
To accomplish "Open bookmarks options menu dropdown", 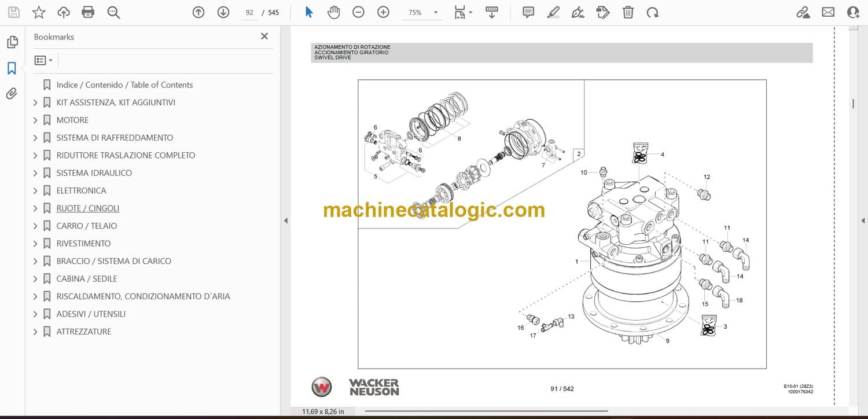I will point(43,60).
